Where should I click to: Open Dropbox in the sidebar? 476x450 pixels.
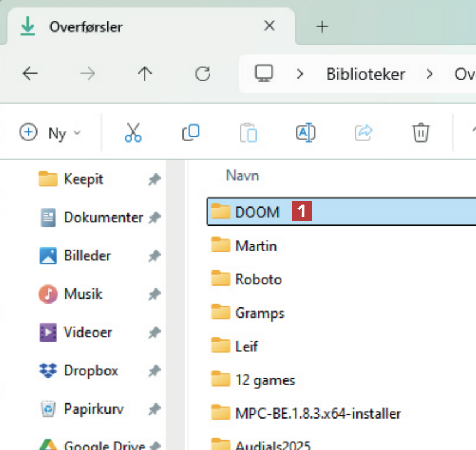coord(90,371)
